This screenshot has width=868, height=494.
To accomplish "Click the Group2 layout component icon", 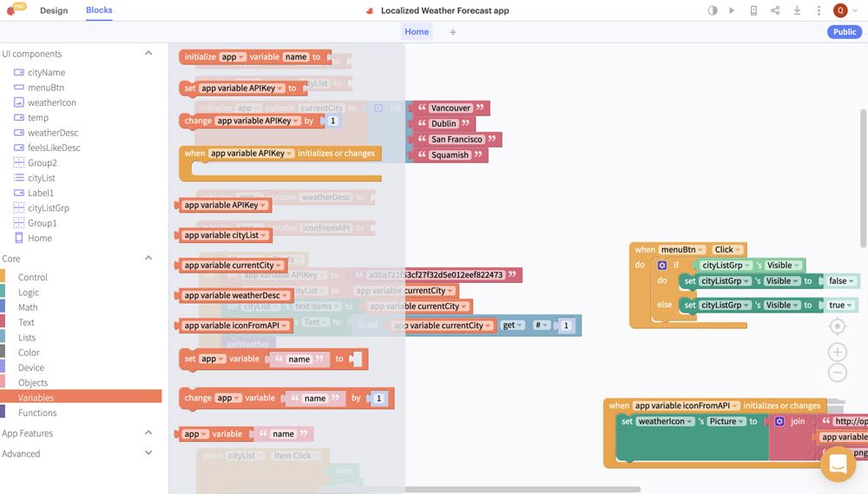I will coord(19,163).
